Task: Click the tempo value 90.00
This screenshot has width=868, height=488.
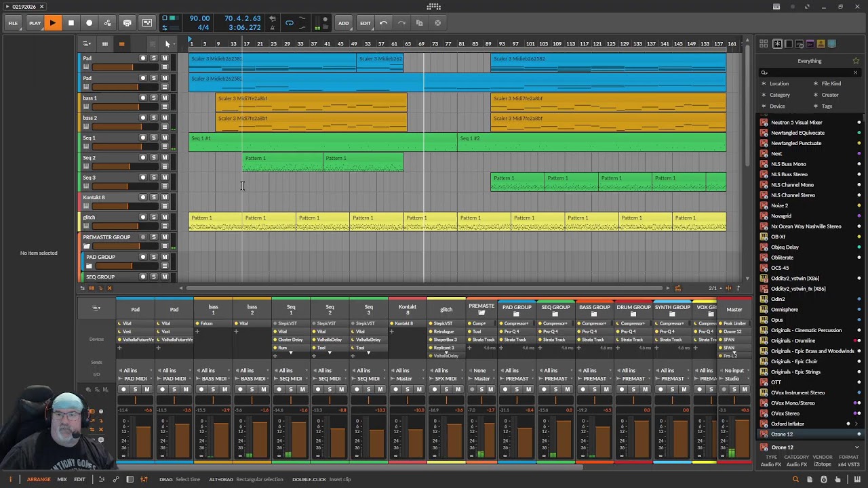Action: 199,19
